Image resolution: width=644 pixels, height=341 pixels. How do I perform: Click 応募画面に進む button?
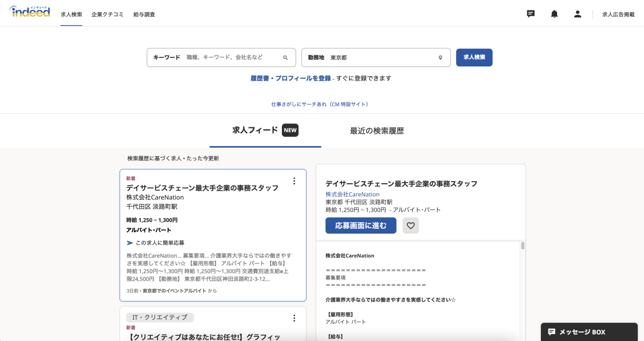point(361,225)
